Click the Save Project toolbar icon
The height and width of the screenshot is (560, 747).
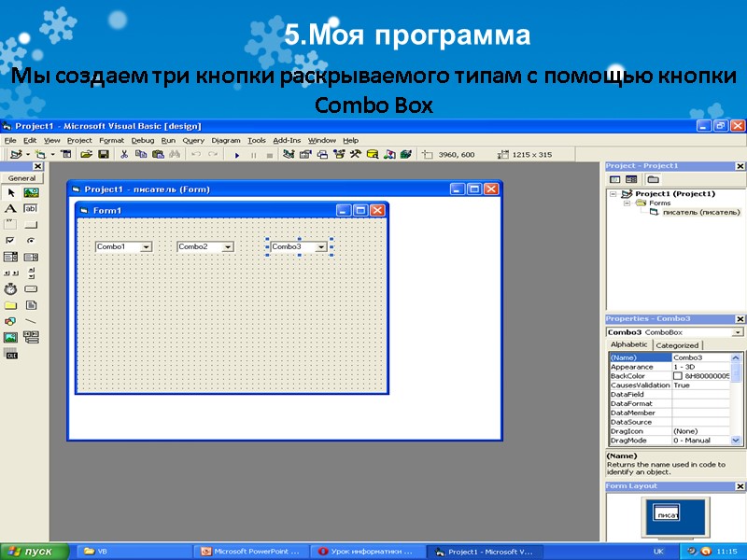(104, 154)
